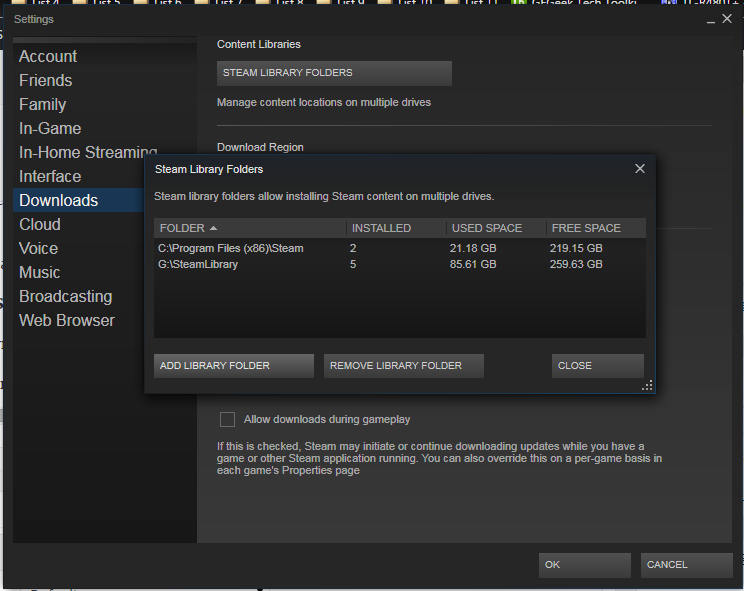Close the Steam Library Folders dialog with X

640,169
